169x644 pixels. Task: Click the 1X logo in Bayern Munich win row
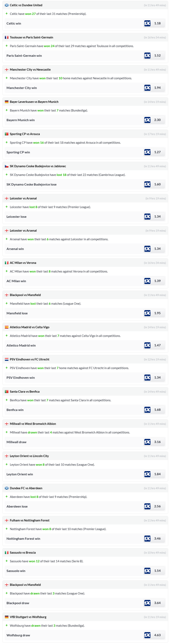tap(147, 120)
